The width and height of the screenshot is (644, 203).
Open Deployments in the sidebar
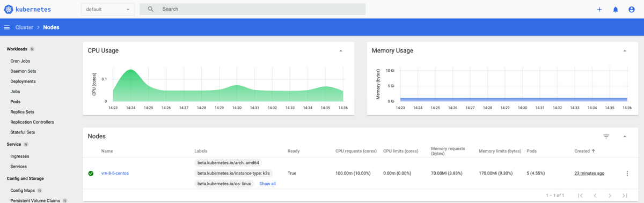pyautogui.click(x=23, y=81)
